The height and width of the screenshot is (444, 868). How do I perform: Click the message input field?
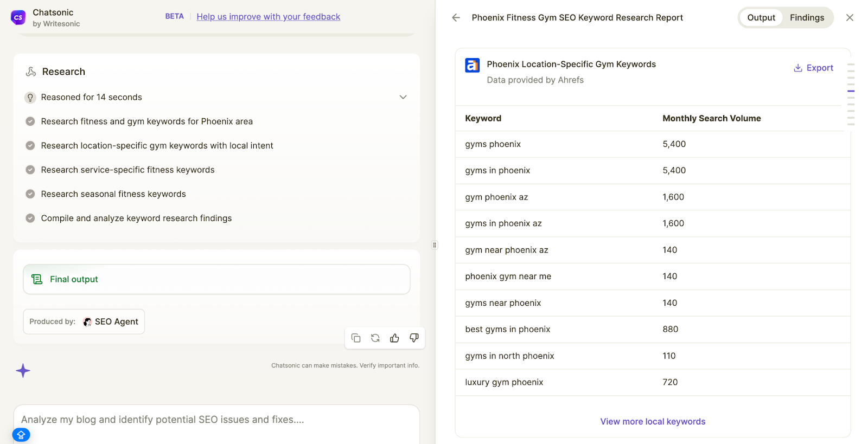pos(217,420)
